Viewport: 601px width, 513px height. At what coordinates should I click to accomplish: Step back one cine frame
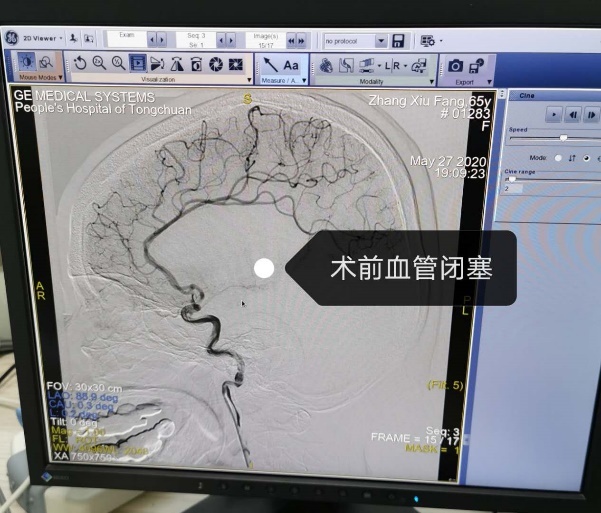coord(573,115)
